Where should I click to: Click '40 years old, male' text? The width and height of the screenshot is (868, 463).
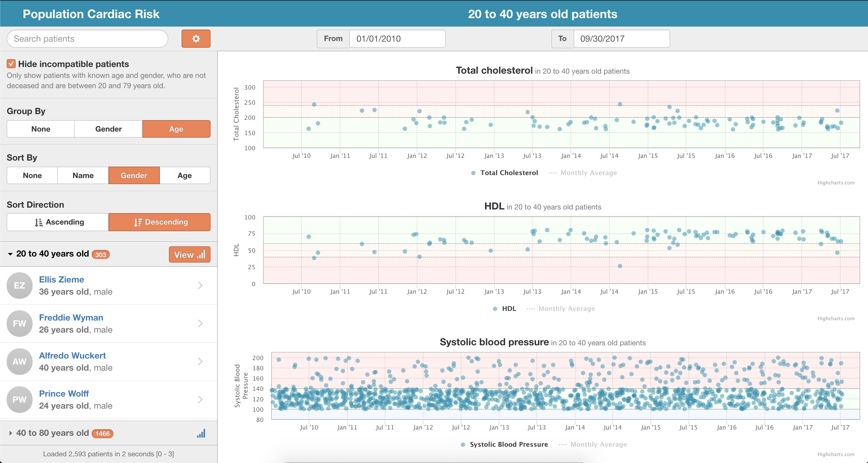click(x=75, y=368)
